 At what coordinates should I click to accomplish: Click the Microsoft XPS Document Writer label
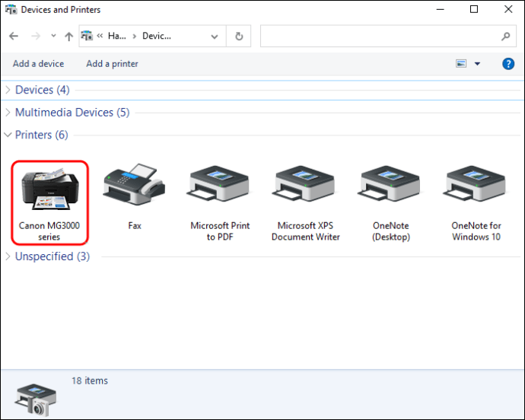pyautogui.click(x=305, y=231)
